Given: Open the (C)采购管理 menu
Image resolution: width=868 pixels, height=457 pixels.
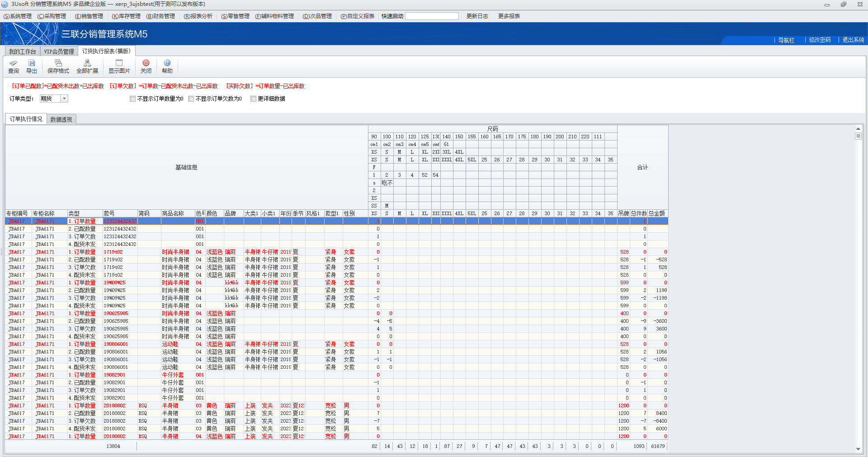Looking at the screenshot, I should click(x=52, y=16).
